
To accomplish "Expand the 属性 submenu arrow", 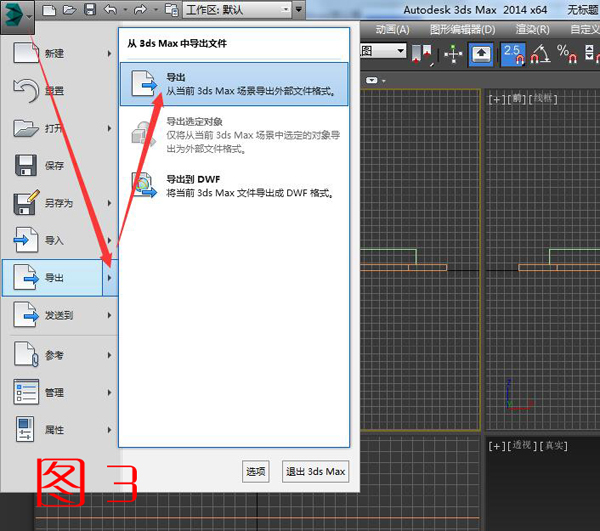I will (109, 430).
